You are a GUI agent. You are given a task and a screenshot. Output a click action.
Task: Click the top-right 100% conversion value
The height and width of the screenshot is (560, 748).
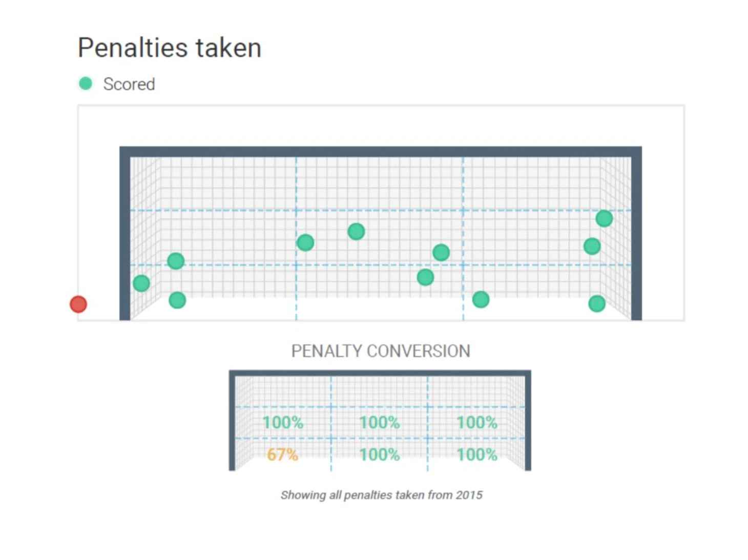coord(477,423)
